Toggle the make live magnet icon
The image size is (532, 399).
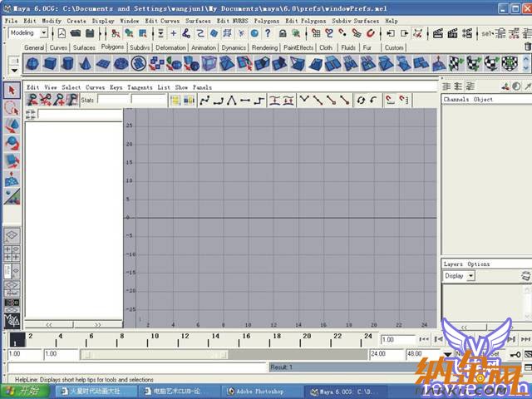(371, 33)
